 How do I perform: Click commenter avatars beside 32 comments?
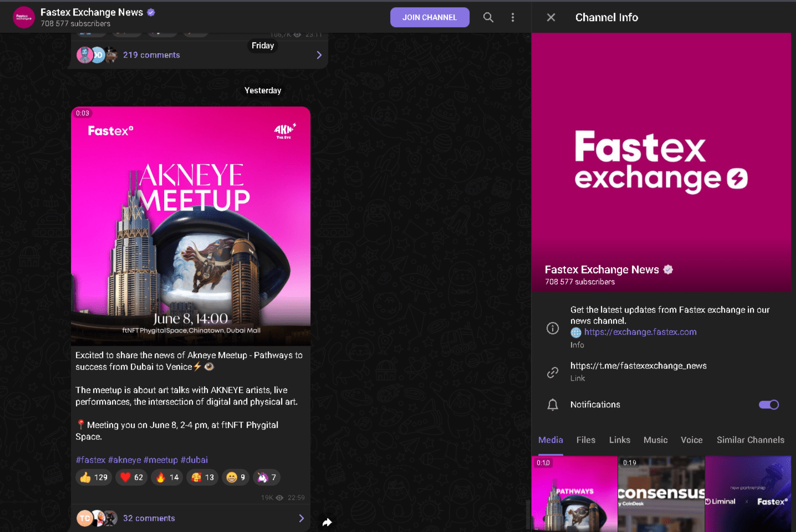coord(97,518)
